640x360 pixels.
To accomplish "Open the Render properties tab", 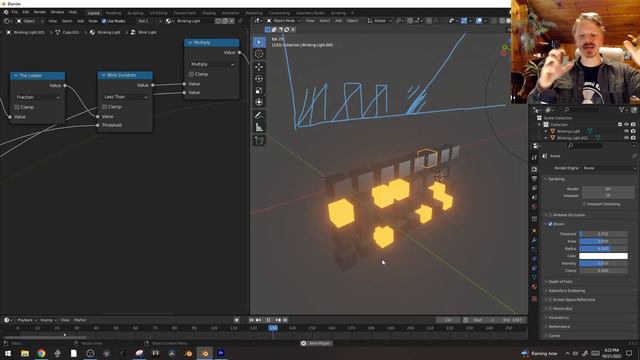I will (x=534, y=169).
